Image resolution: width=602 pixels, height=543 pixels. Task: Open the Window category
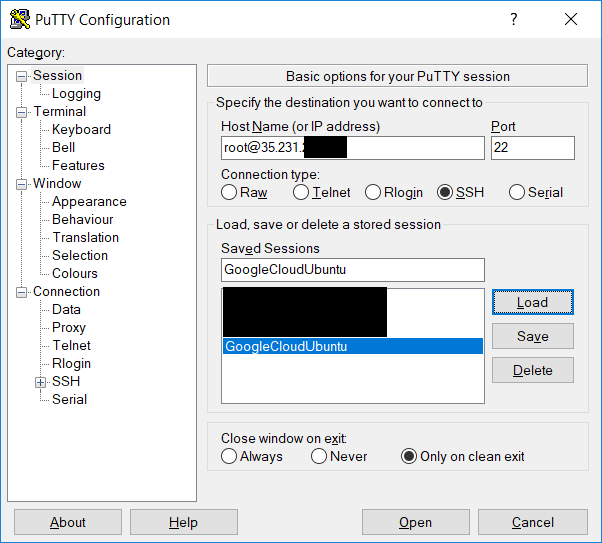(x=57, y=184)
